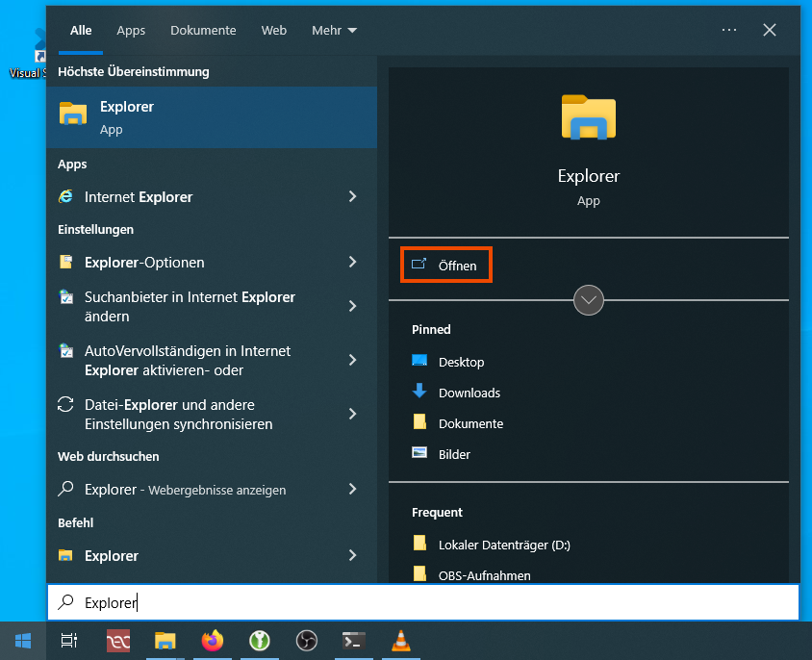Launch the red app next to Task View
This screenshot has height=660, width=812.
click(118, 641)
